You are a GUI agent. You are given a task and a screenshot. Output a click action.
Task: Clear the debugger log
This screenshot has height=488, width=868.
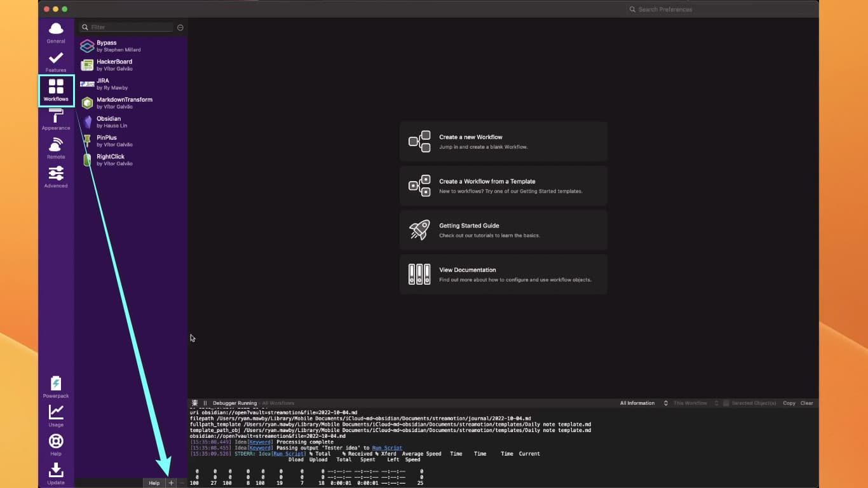pyautogui.click(x=807, y=403)
